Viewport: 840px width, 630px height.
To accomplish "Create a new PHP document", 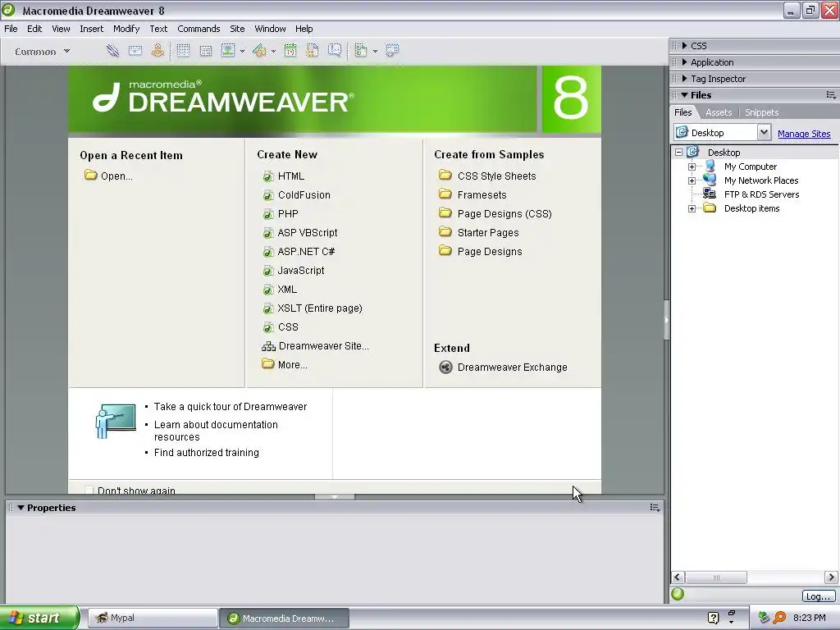I will pyautogui.click(x=281, y=214).
